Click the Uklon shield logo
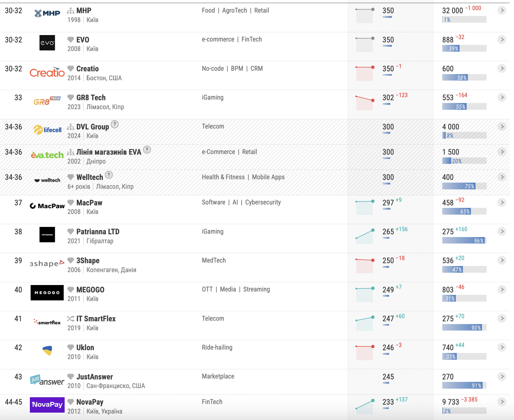This screenshot has width=514, height=420. pos(47,351)
